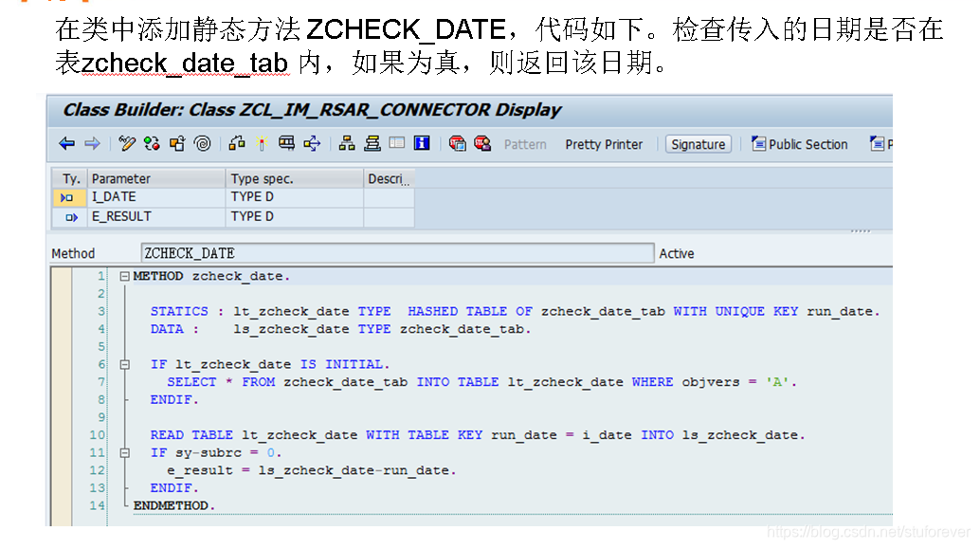This screenshot has height=549, width=980.
Task: Click the STATICS keyword on line 3
Action: [x=179, y=311]
